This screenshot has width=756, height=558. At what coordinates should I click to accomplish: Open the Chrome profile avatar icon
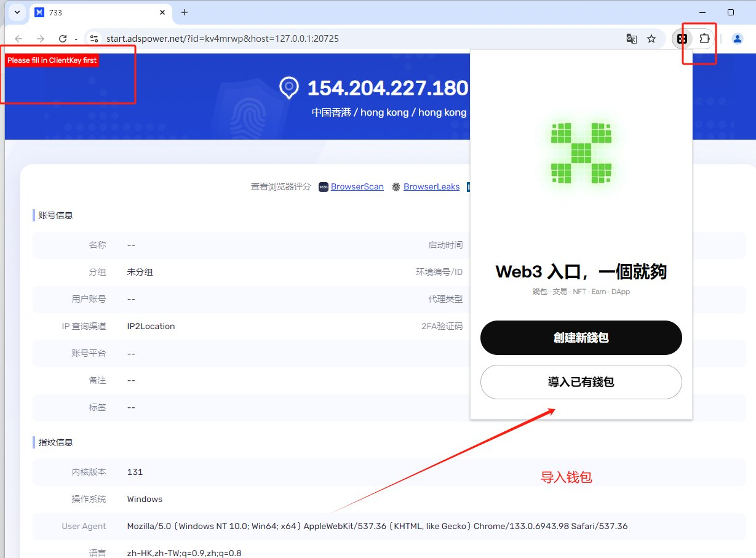[737, 39]
